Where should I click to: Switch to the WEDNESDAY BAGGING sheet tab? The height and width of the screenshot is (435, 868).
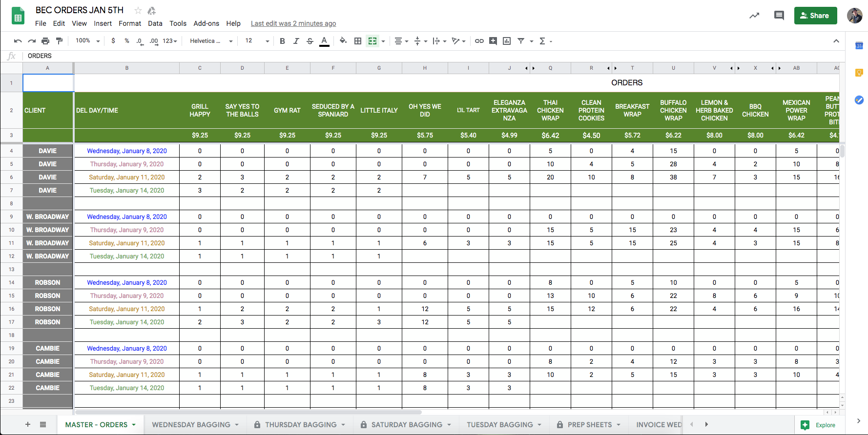pyautogui.click(x=191, y=425)
